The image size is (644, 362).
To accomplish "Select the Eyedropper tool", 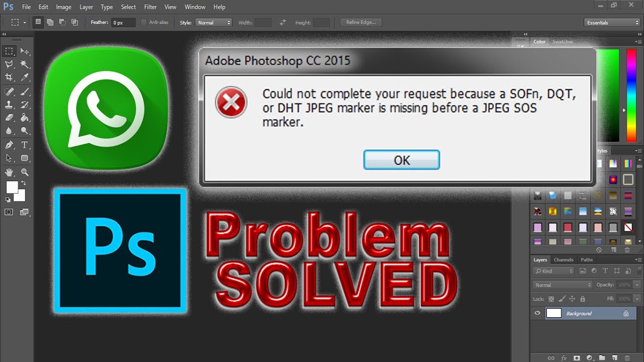I will 24,77.
